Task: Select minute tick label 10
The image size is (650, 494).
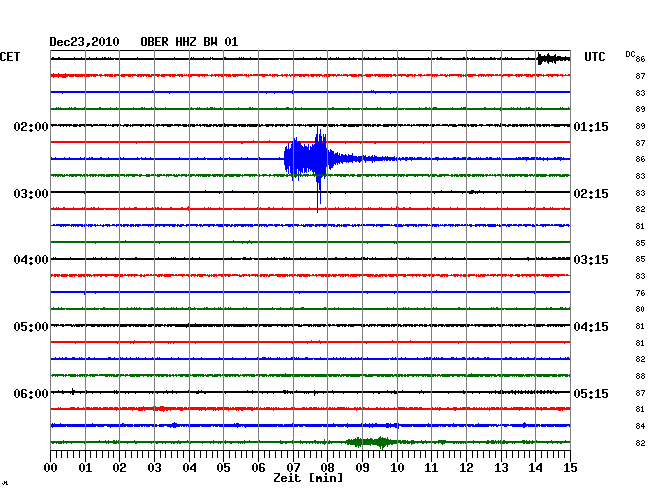Action: 397,468
